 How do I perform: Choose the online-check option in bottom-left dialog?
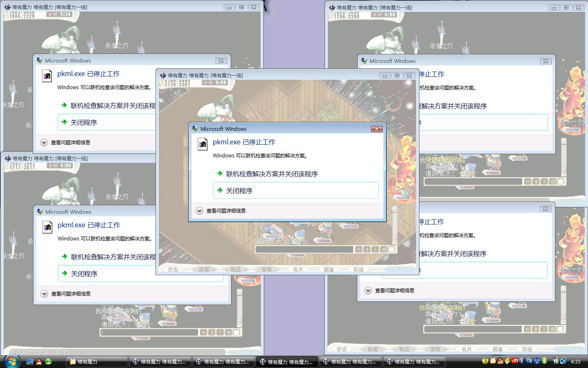[109, 257]
